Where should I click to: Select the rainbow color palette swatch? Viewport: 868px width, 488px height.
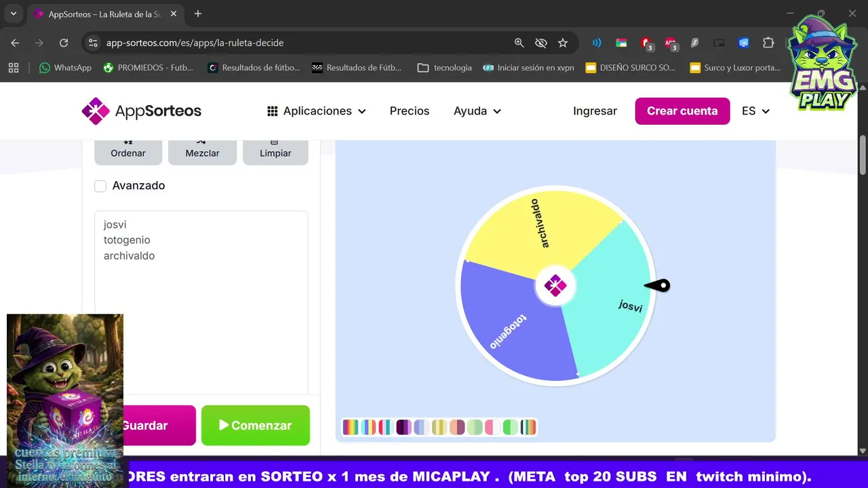point(351,427)
